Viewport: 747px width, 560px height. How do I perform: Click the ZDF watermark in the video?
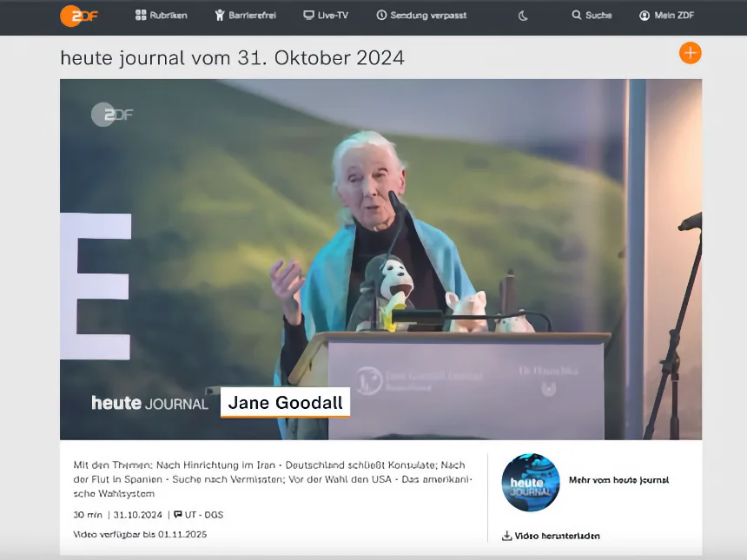pyautogui.click(x=112, y=115)
